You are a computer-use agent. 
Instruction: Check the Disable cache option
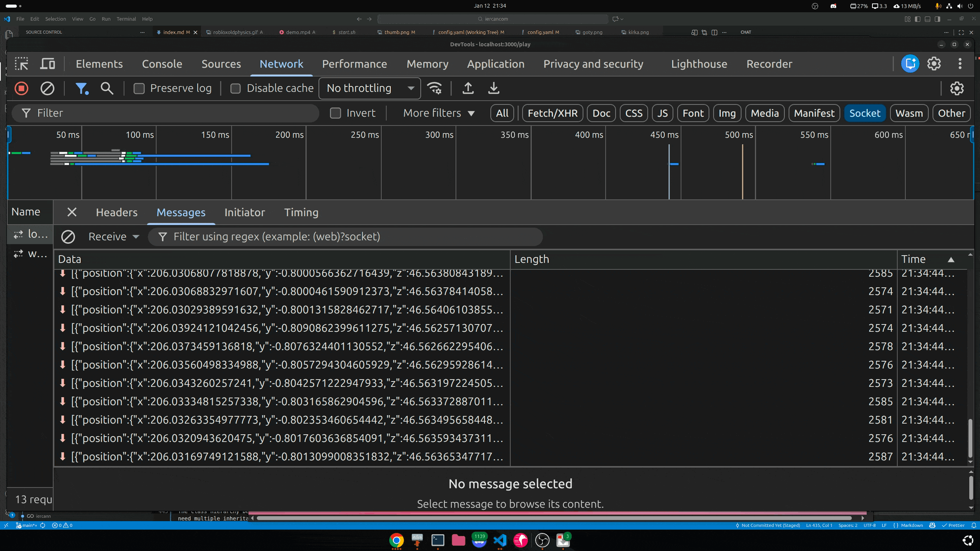click(235, 88)
